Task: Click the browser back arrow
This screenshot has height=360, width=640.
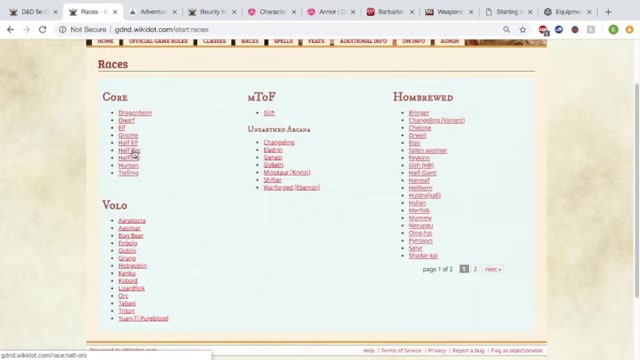Action: 11,29
